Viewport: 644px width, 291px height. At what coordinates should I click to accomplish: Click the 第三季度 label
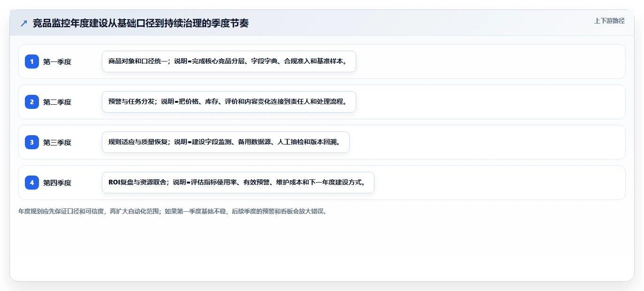pos(57,142)
